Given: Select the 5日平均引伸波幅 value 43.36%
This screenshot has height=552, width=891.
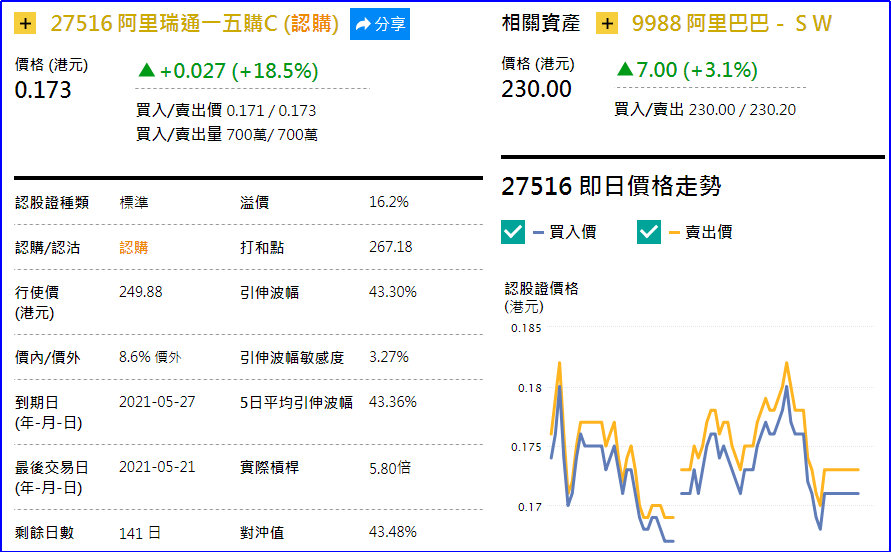Looking at the screenshot, I should (393, 402).
